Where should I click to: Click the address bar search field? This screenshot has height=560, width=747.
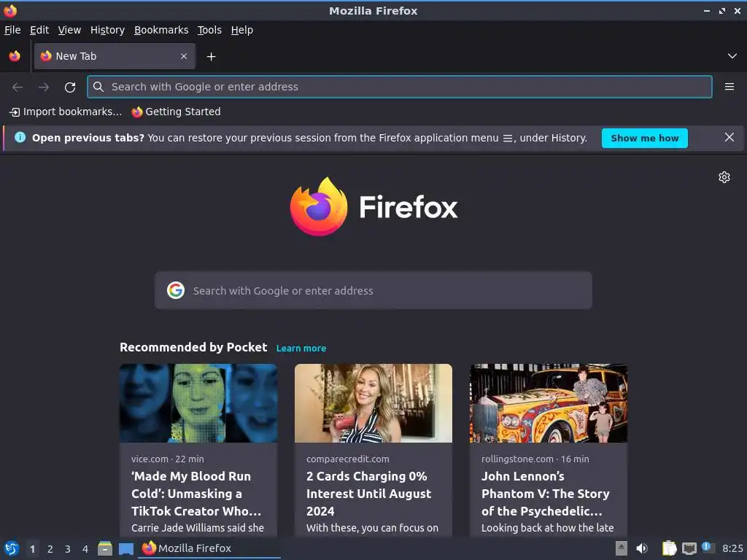pos(399,87)
